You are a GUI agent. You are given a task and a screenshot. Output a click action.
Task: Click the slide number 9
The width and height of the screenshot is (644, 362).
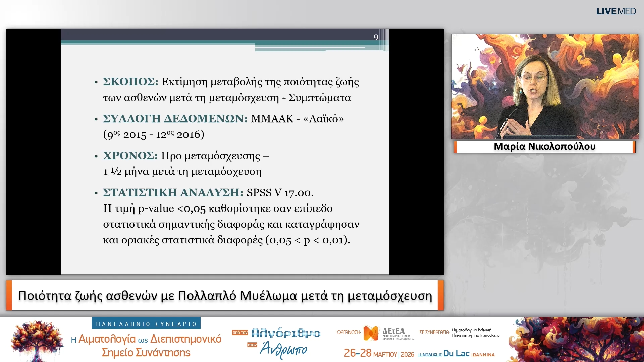[376, 37]
